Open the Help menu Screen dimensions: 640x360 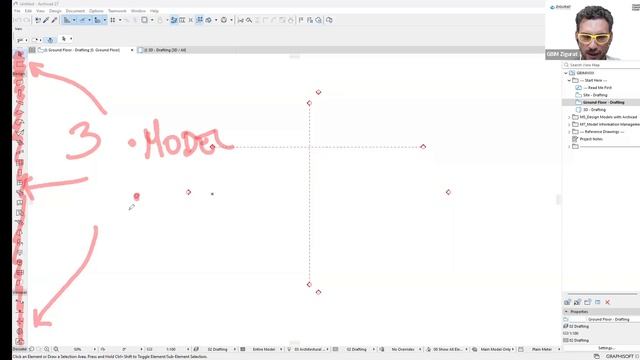tap(154, 11)
